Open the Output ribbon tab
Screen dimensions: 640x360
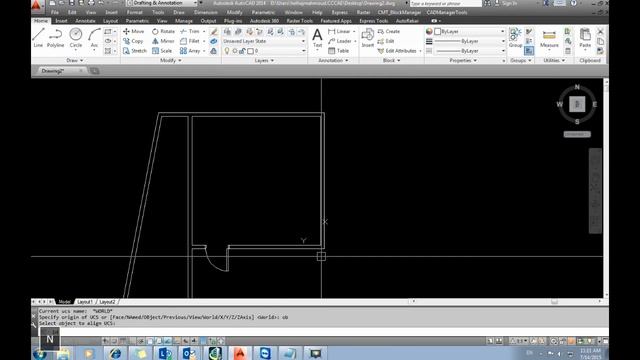[208, 21]
